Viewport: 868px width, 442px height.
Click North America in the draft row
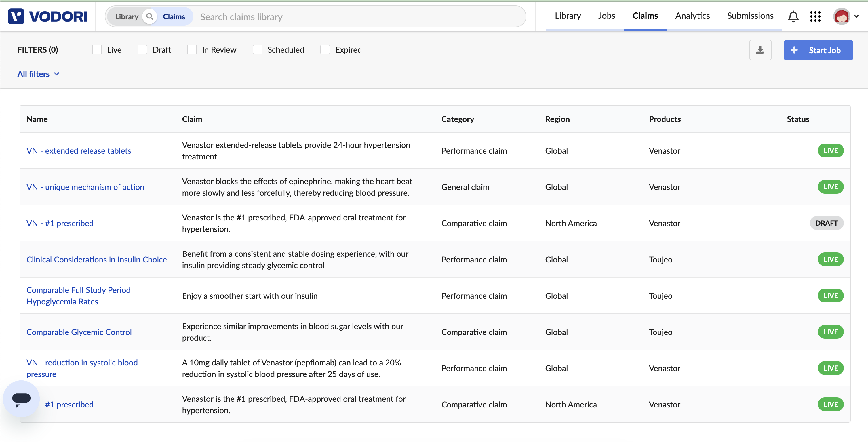tap(571, 223)
